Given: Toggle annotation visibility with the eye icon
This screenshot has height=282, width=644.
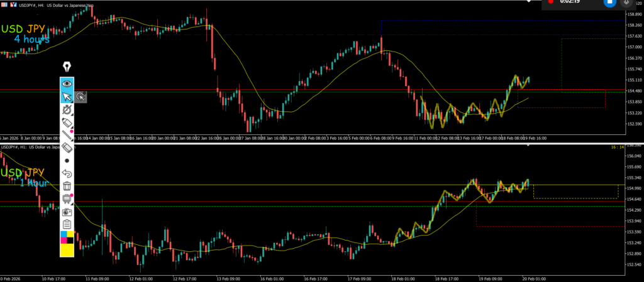Looking at the screenshot, I should 67,84.
